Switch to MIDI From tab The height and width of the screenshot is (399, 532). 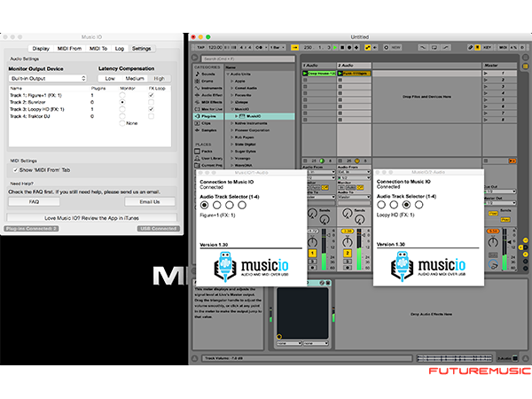click(69, 49)
